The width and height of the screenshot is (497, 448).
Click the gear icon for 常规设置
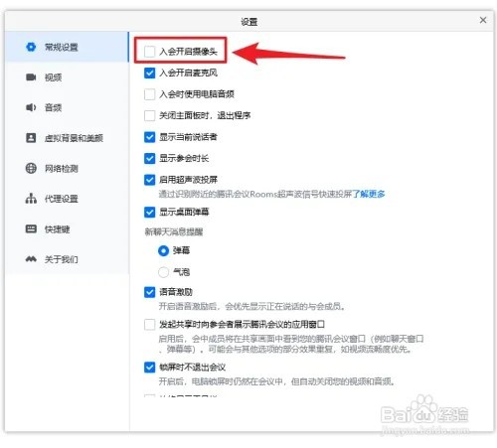point(31,47)
